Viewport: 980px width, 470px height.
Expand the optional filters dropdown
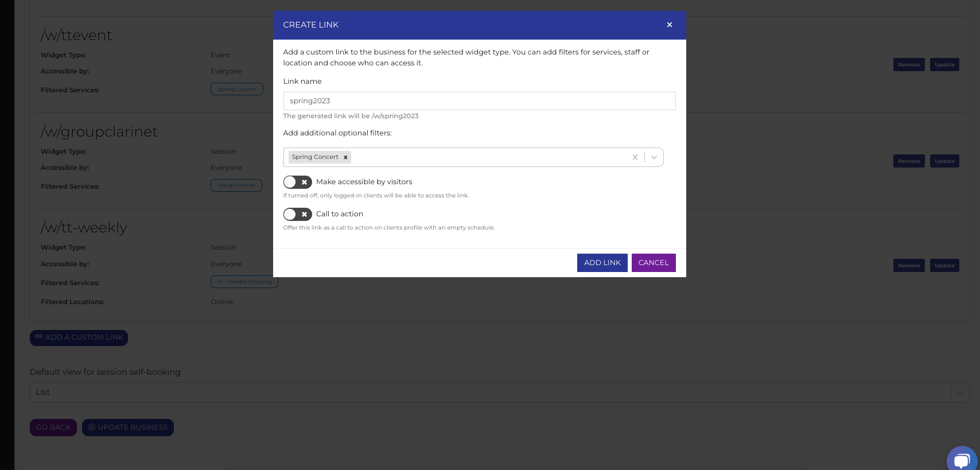(654, 157)
